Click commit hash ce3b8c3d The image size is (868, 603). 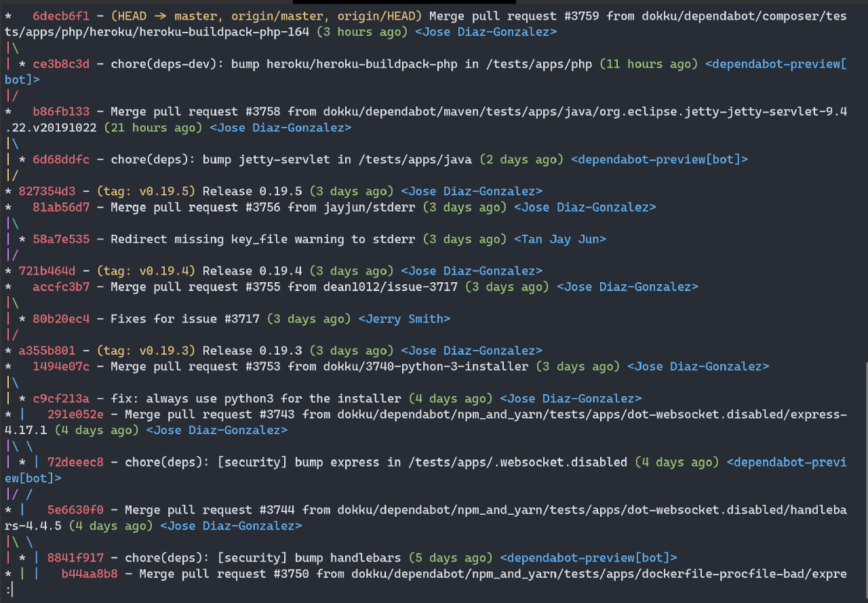pos(60,64)
